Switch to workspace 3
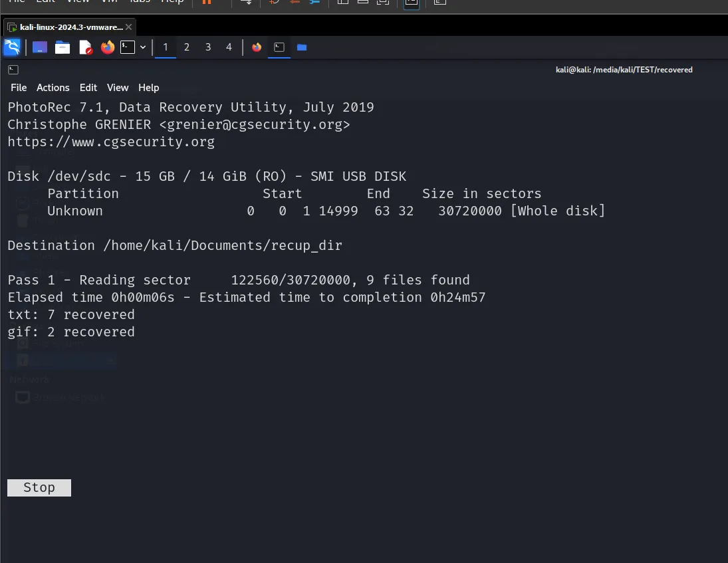Viewport: 728px width, 563px height. tap(208, 47)
